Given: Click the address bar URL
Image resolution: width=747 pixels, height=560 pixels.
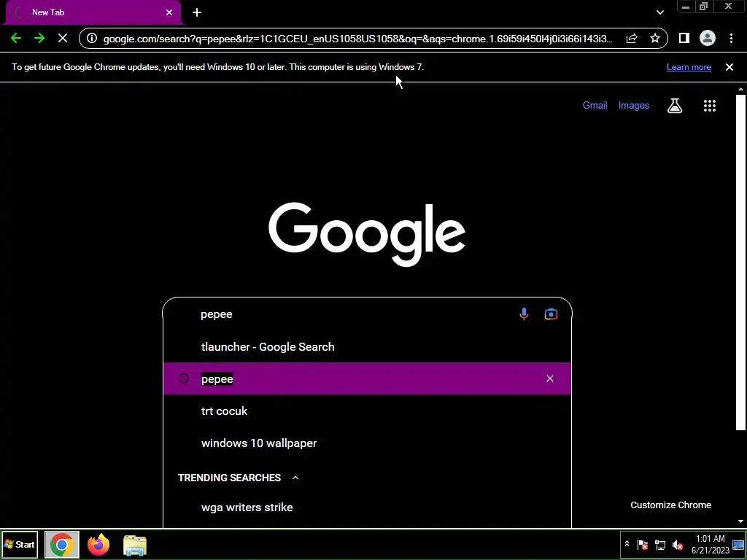Looking at the screenshot, I should (x=357, y=39).
